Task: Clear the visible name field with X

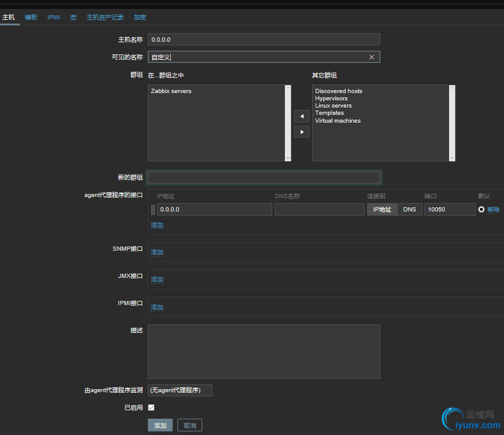Action: 371,57
